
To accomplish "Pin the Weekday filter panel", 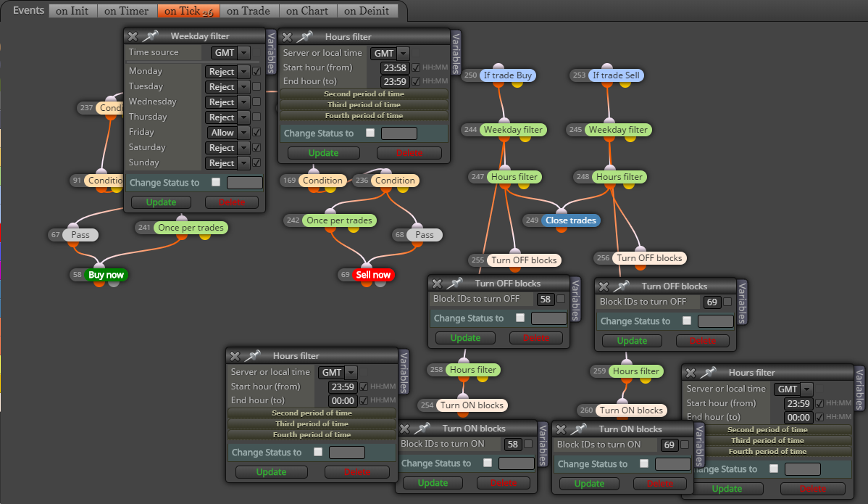I will point(150,36).
